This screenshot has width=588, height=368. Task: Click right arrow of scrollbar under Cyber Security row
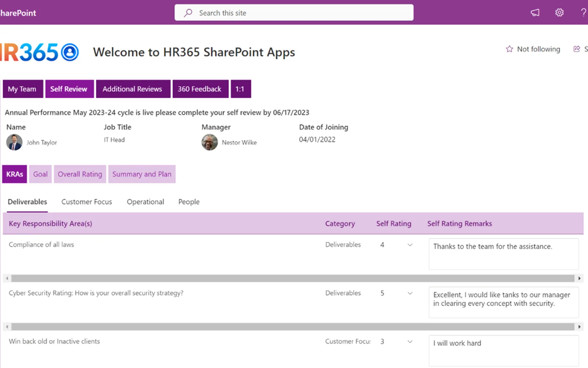(580, 327)
